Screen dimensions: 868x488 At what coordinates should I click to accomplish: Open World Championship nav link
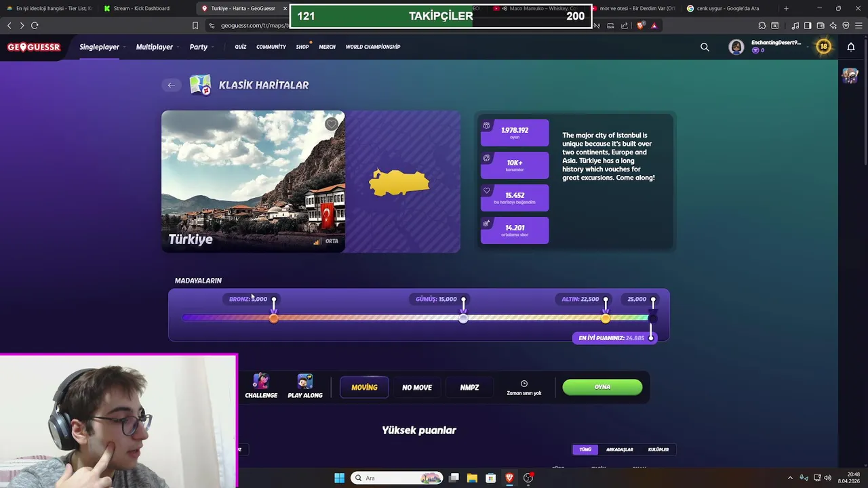click(373, 47)
